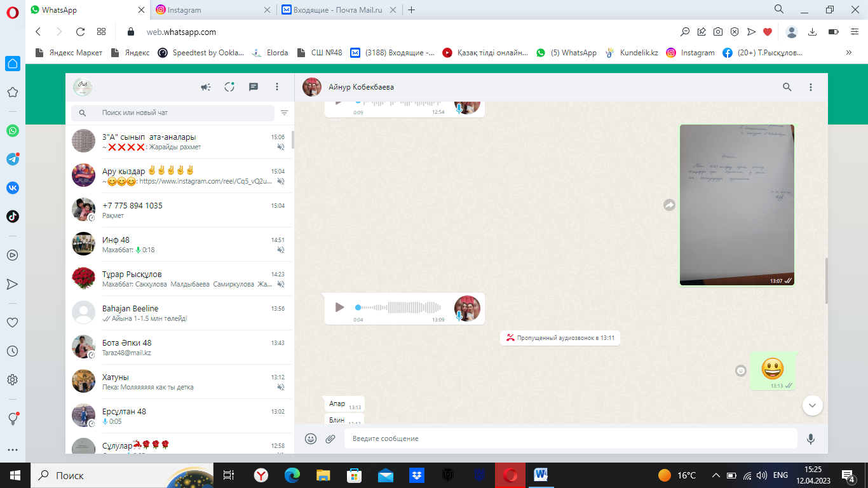Click the chat list scrollbar

click(292, 140)
